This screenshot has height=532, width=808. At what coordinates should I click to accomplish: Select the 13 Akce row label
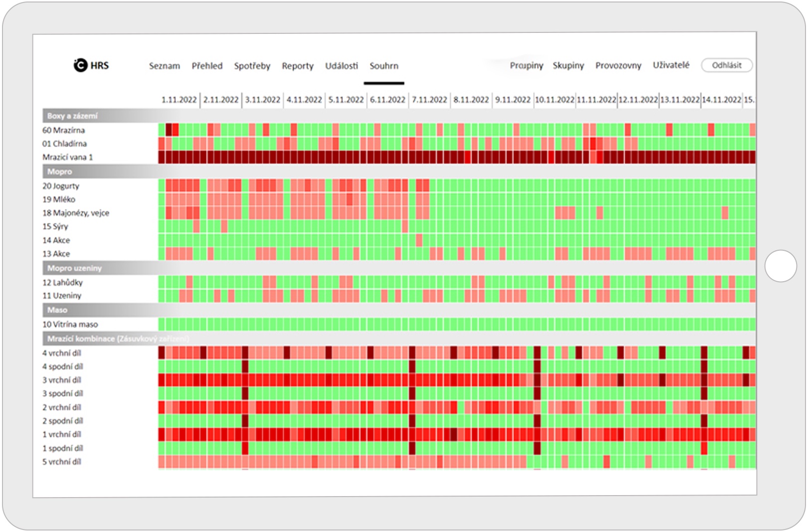[x=56, y=254]
